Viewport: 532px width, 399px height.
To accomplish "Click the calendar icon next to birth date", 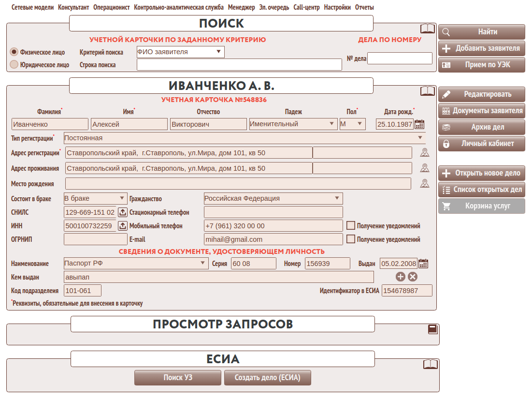I will coord(419,124).
